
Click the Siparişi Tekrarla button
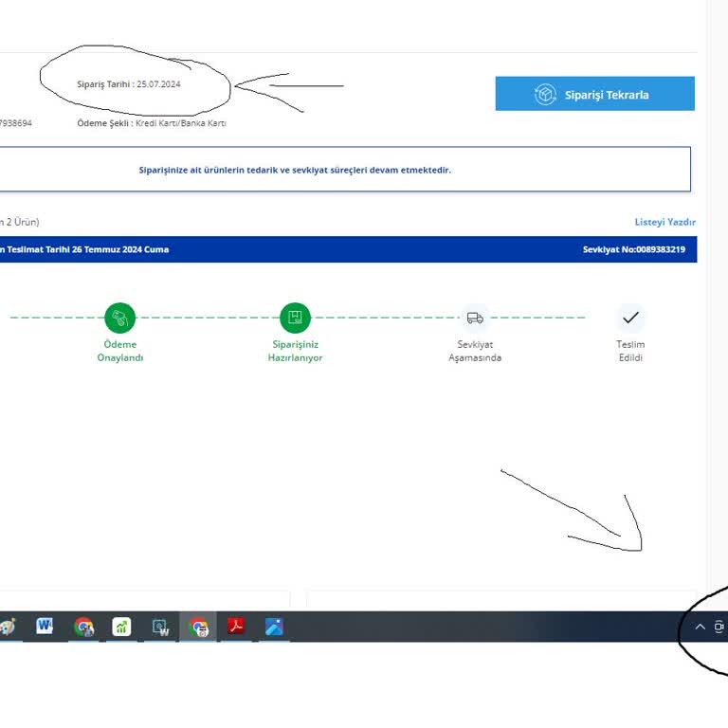point(594,93)
